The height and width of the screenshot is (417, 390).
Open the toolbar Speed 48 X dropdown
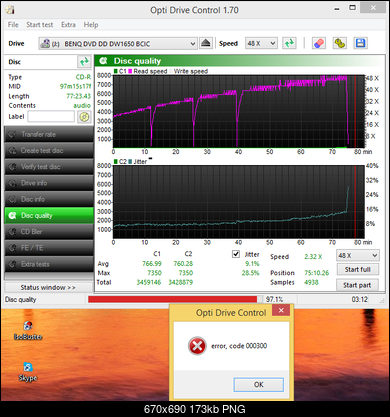(x=261, y=43)
